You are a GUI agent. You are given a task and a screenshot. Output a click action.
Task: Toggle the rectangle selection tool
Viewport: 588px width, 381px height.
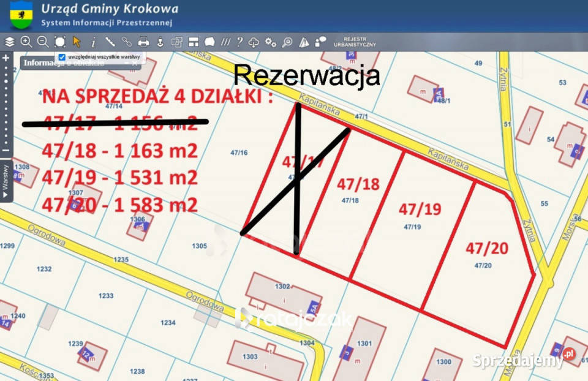[x=60, y=42]
